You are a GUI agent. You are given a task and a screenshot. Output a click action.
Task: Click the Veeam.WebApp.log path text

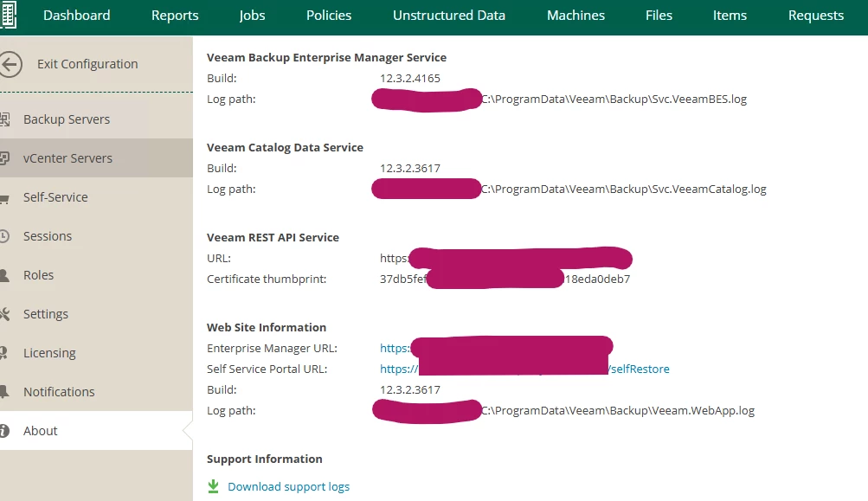[x=617, y=411]
